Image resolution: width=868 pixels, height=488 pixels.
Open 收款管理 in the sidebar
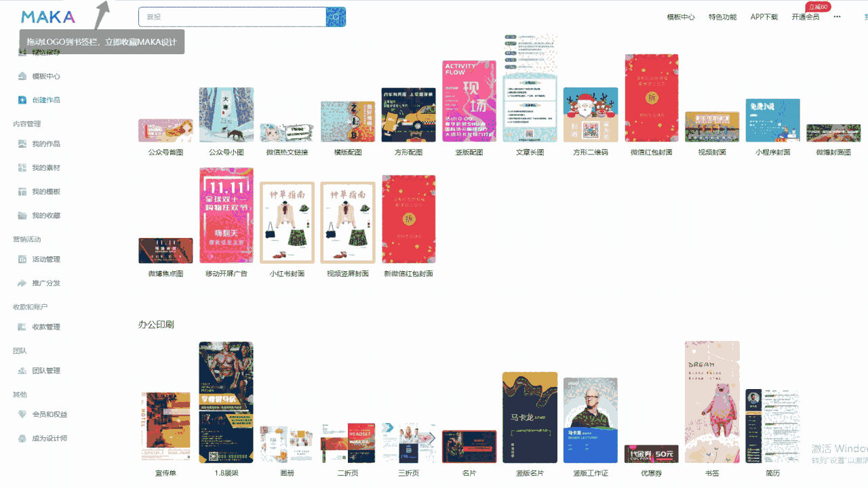(46, 327)
